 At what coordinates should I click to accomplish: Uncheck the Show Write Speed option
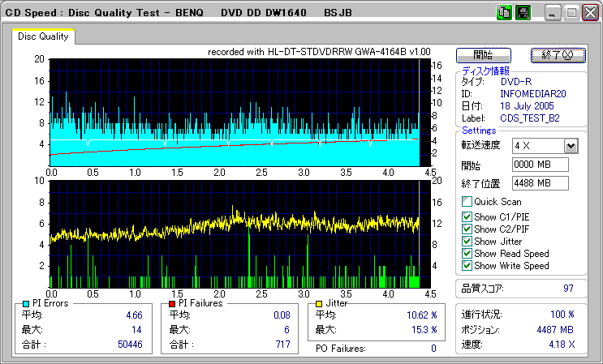pos(467,265)
